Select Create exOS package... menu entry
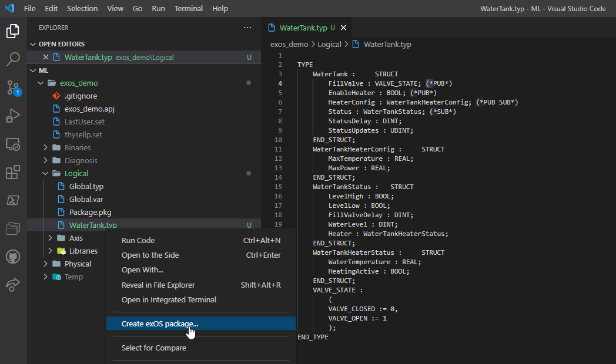 (x=201, y=323)
